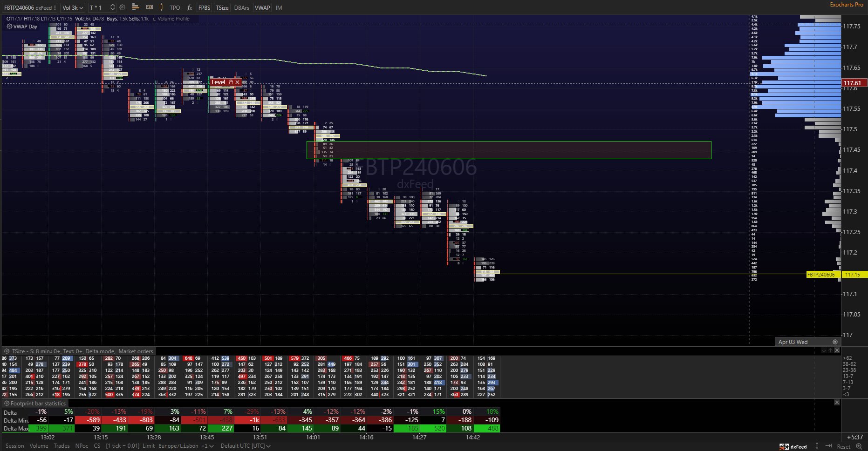Screen dimensions: 868x451
Task: Click the Reset button in status bar
Action: [843, 446]
